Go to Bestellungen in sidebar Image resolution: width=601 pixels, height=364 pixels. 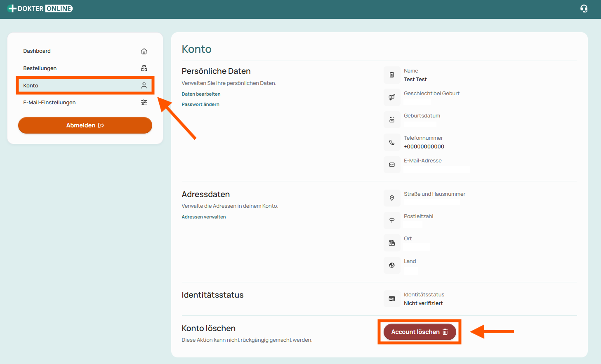pos(85,68)
